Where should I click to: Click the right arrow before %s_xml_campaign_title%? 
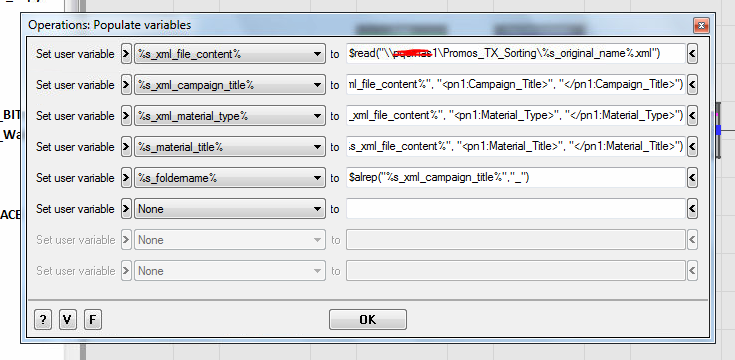126,85
